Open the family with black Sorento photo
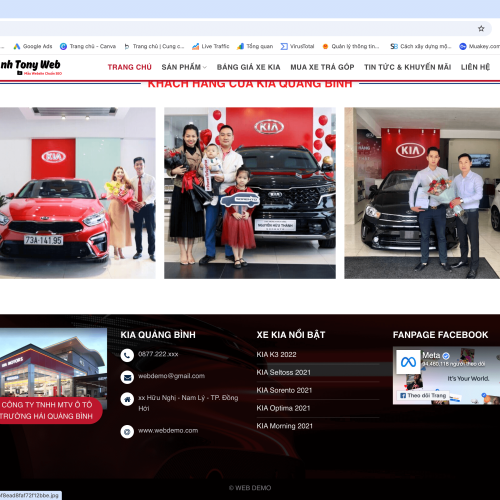This screenshot has width=500, height=500. point(250,193)
